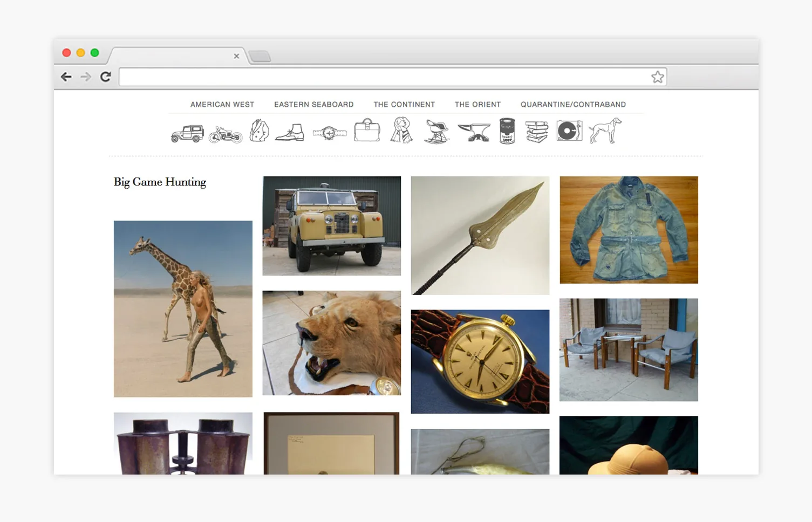Reload the page with the refresh icon

(x=106, y=77)
